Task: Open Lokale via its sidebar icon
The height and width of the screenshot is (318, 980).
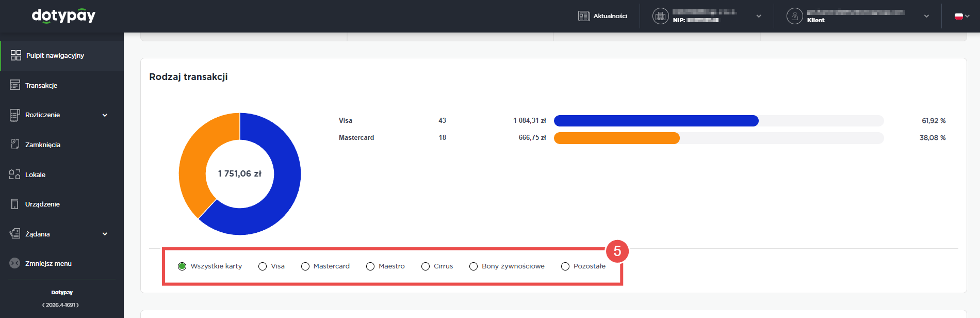Action: tap(15, 174)
